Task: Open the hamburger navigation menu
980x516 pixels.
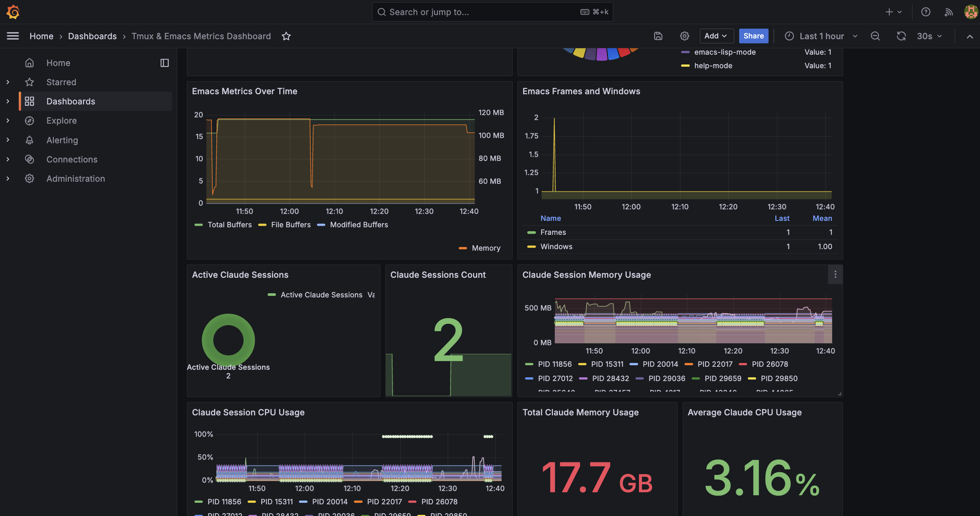Action: [12, 36]
